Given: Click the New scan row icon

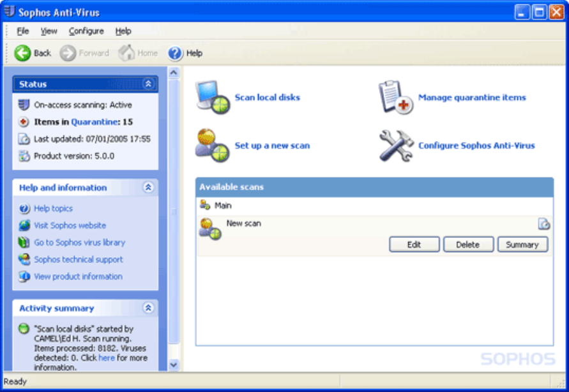Looking at the screenshot, I should [210, 229].
